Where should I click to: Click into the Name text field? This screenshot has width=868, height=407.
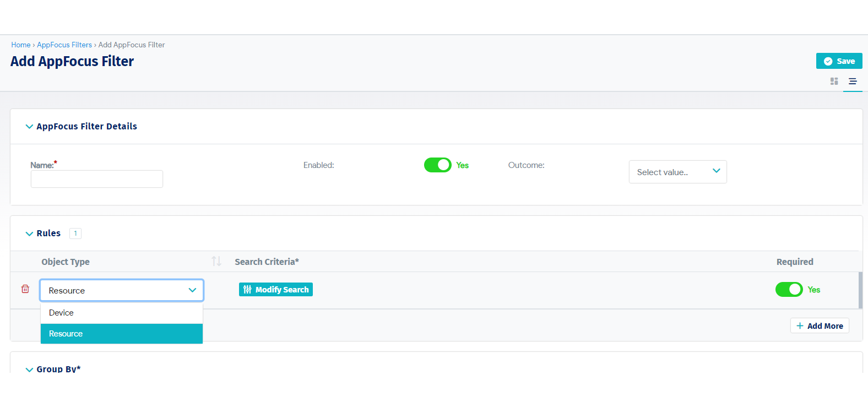(97, 179)
